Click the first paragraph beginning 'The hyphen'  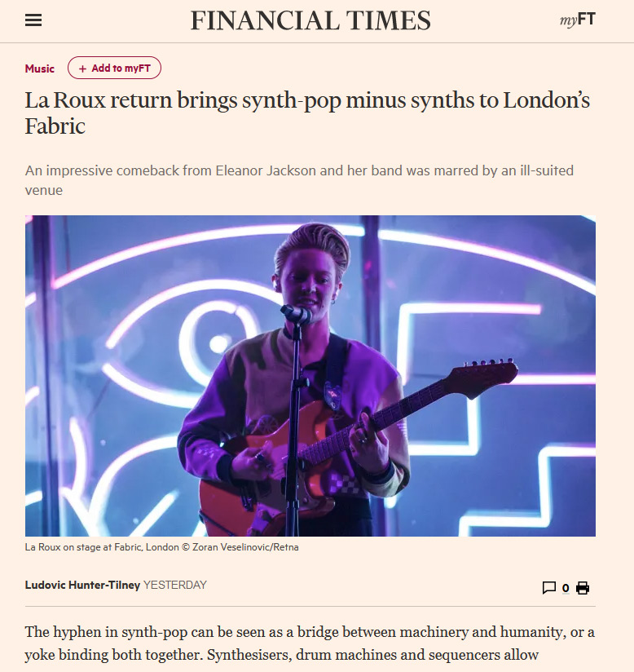[310, 643]
